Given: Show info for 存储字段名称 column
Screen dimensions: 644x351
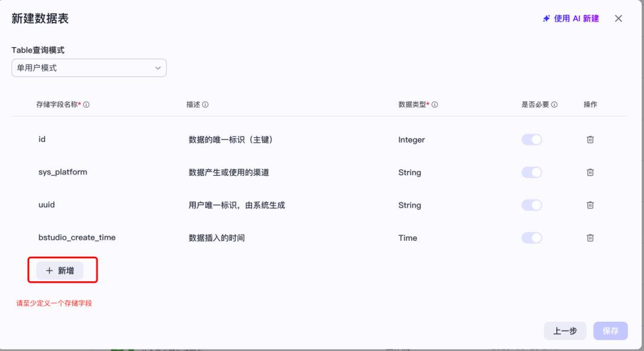Looking at the screenshot, I should pos(86,105).
